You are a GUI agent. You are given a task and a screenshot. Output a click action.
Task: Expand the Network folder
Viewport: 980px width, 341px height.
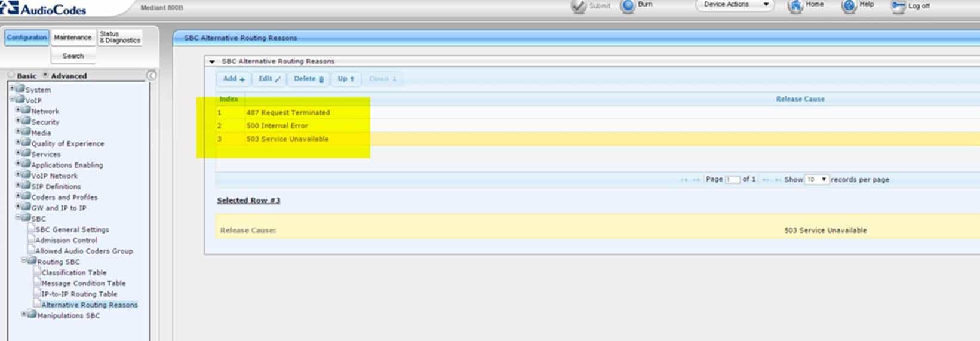[x=18, y=110]
